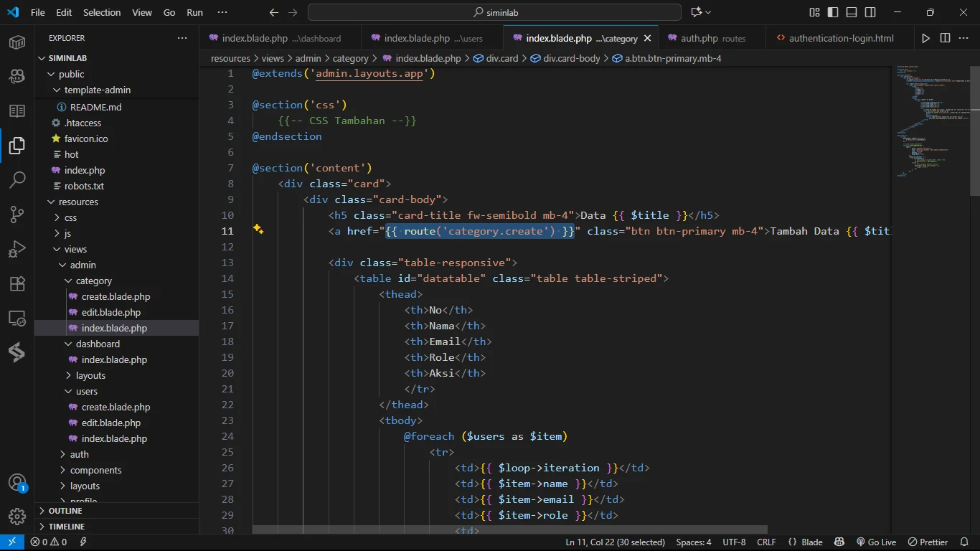Expand the components folder
This screenshot has width=980, height=551.
click(95, 470)
